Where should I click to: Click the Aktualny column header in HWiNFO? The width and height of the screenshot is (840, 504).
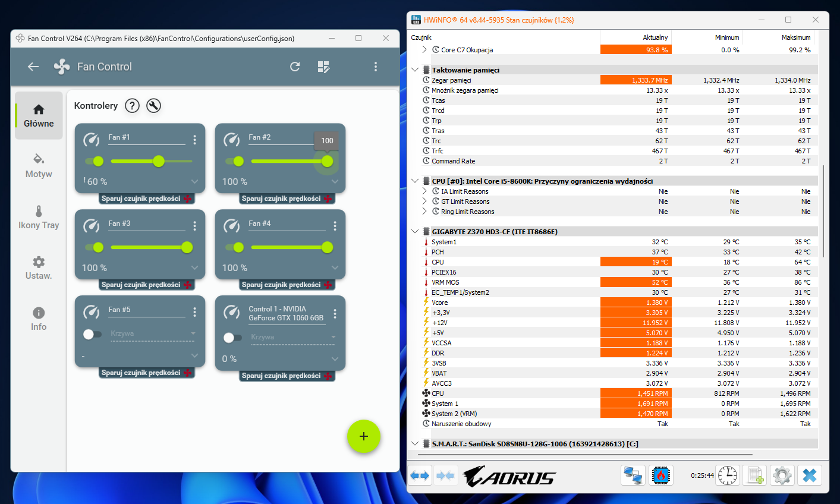coord(635,37)
